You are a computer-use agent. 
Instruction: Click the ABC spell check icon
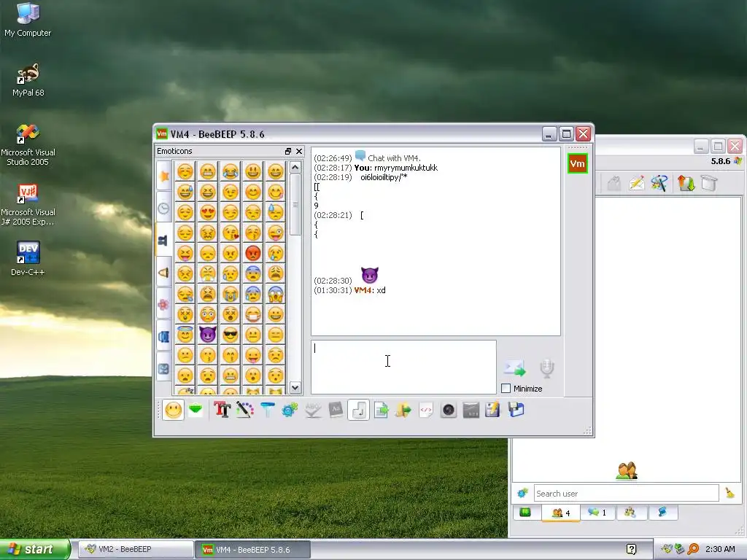[312, 410]
